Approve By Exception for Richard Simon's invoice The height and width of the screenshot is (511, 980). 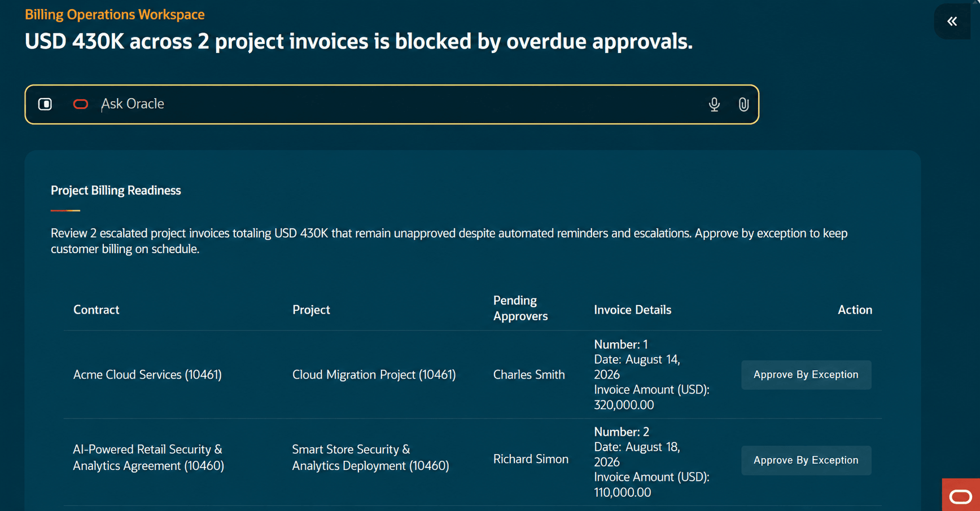click(x=806, y=460)
